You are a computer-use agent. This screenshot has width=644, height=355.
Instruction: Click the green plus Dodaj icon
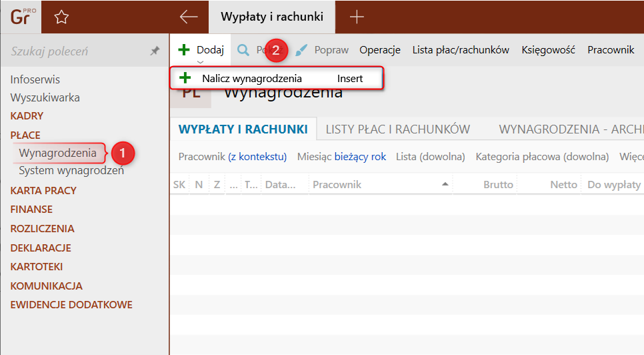pyautogui.click(x=184, y=50)
